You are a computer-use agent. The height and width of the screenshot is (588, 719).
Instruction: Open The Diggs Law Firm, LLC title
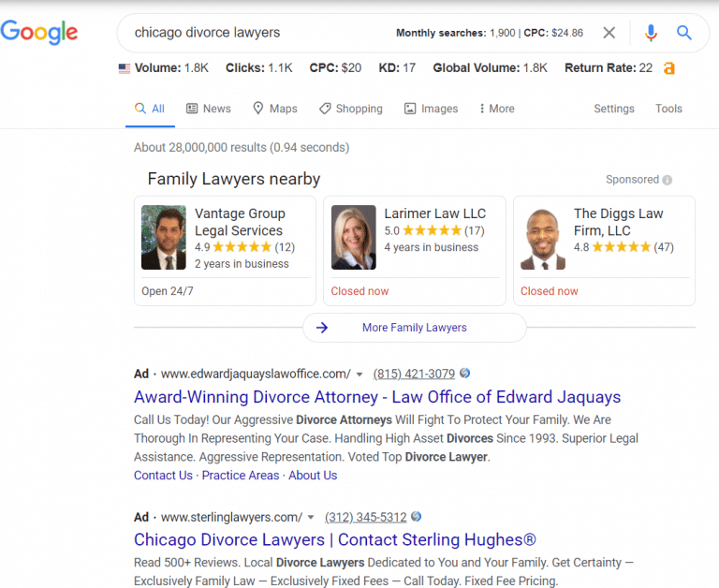click(619, 222)
